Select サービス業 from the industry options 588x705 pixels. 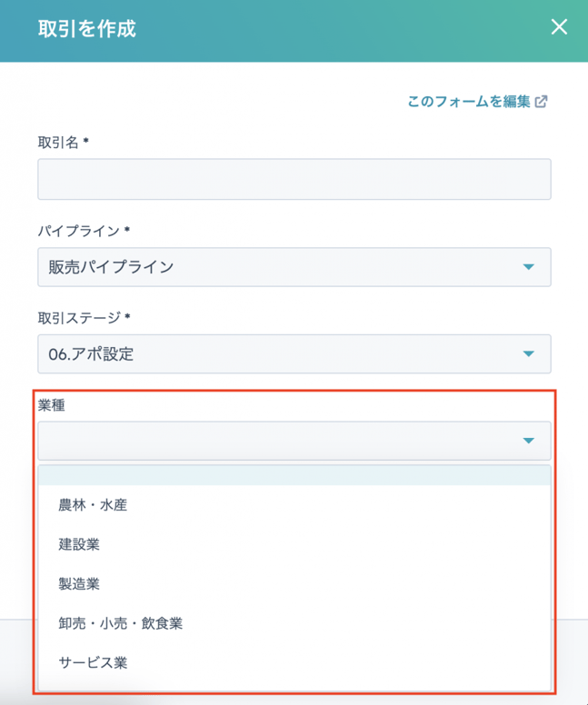click(x=93, y=662)
